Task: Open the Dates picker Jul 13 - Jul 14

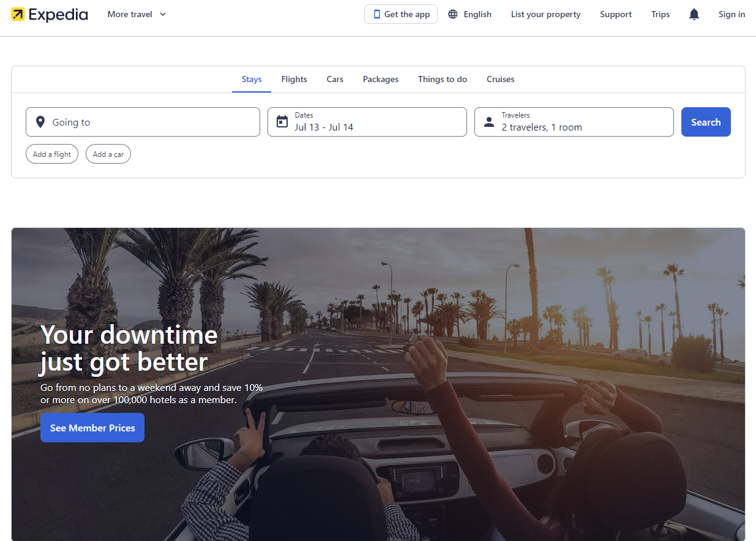Action: (x=367, y=122)
